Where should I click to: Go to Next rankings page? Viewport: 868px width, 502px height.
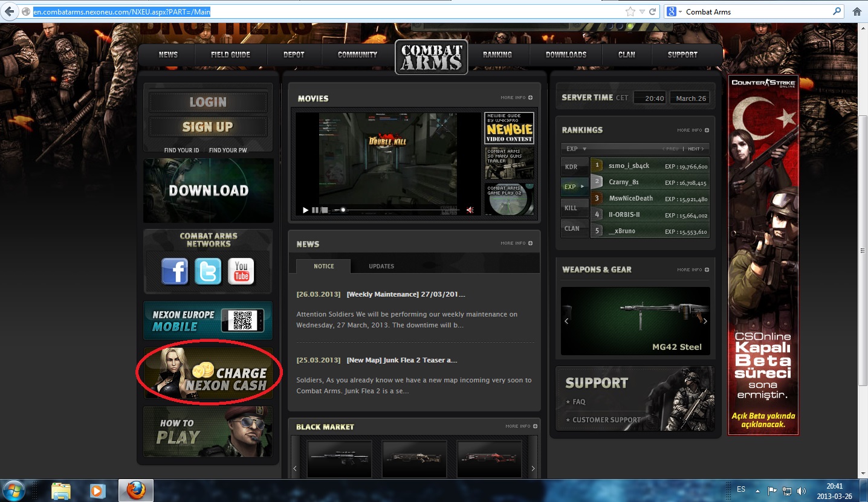point(696,149)
